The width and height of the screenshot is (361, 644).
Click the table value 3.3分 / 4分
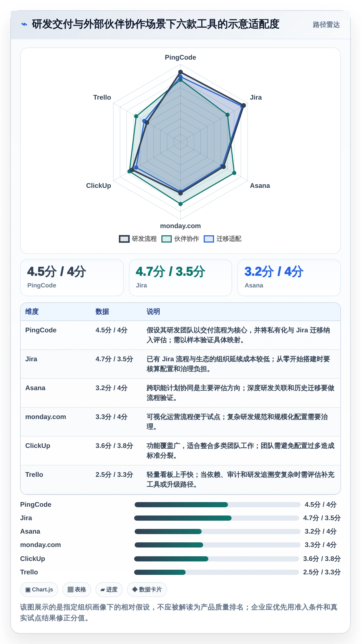click(111, 417)
